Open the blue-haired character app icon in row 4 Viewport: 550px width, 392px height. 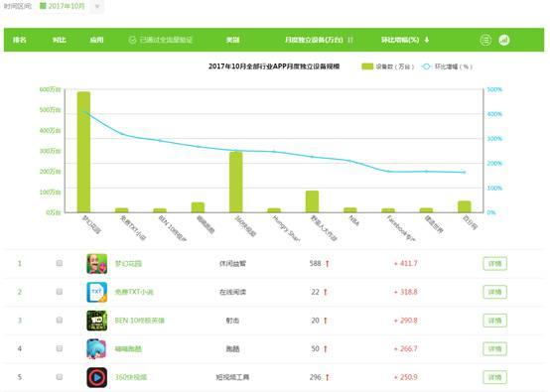[x=97, y=349]
